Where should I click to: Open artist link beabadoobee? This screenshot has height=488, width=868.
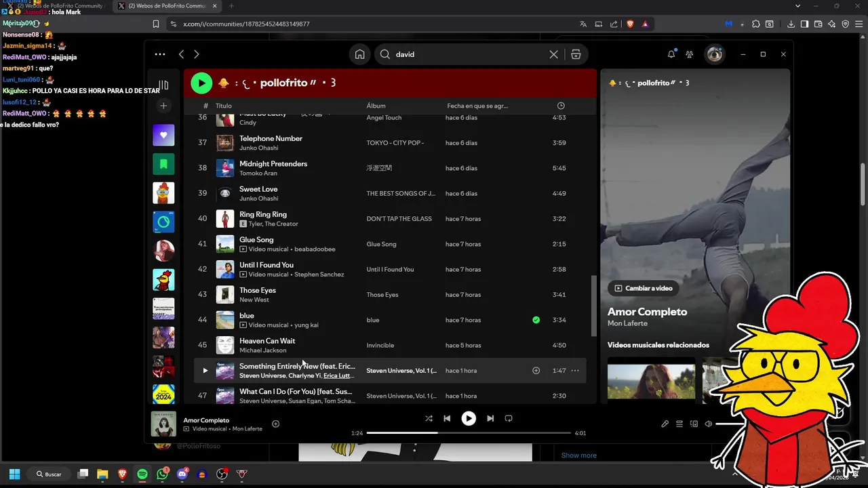315,249
